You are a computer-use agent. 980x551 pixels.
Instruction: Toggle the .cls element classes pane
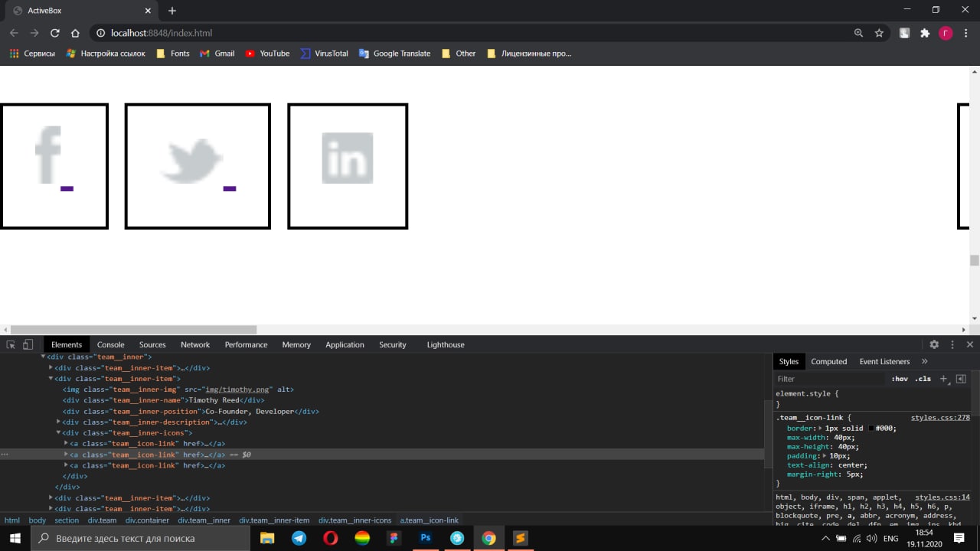tap(923, 379)
